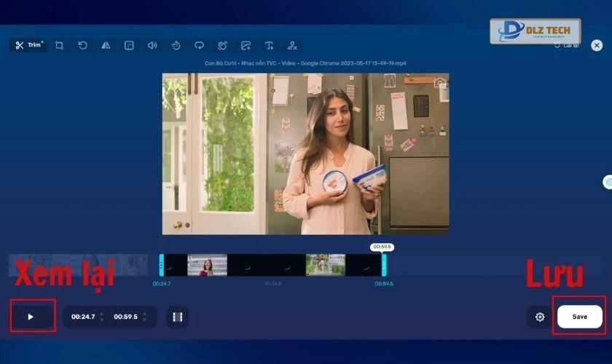Open the Stabilize hand tool icon

[222, 45]
